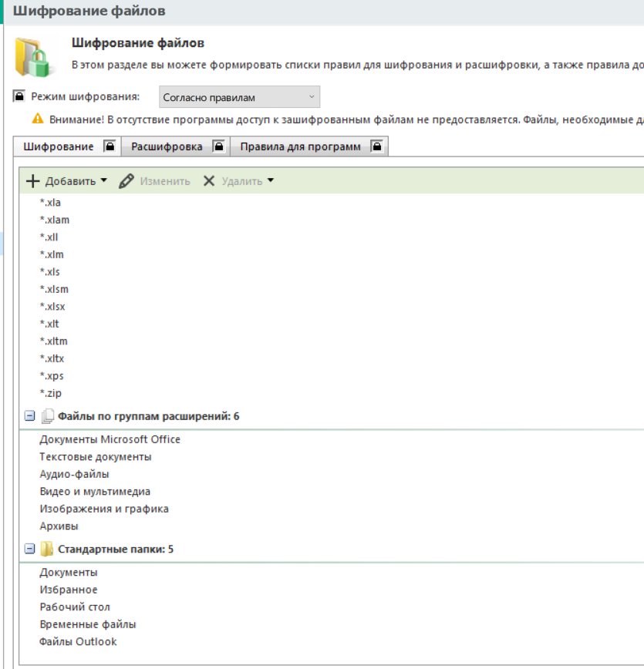Click the Изменить button label

click(165, 181)
